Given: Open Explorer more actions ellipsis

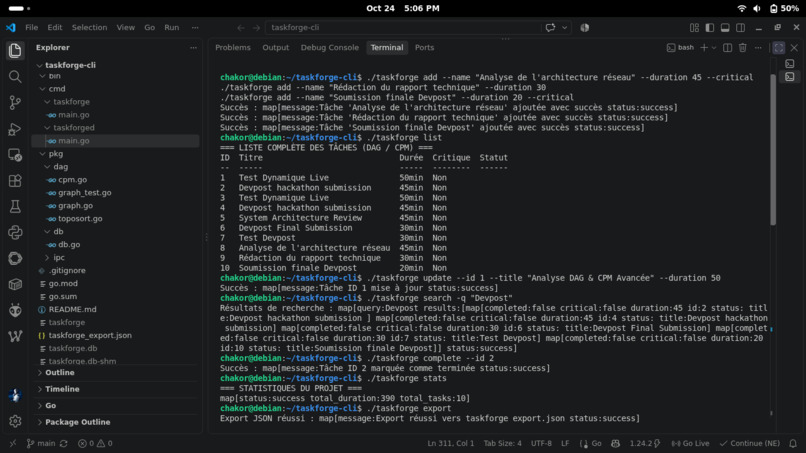Looking at the screenshot, I should (193, 47).
